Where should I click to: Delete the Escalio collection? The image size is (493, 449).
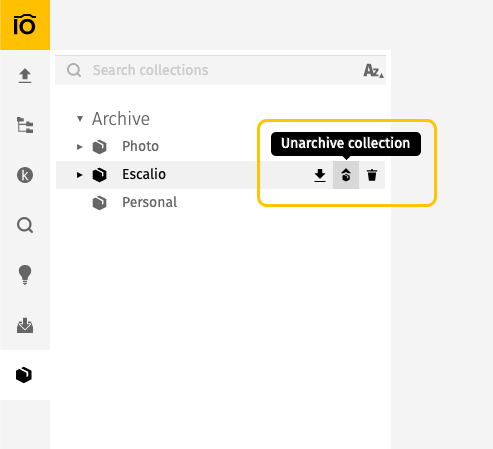tap(372, 175)
